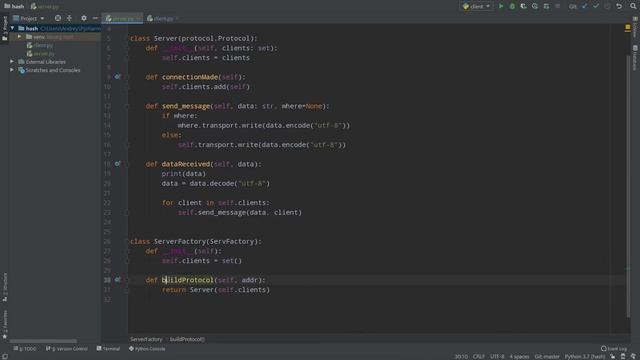Click the class ServerFactory line in editor
The width and height of the screenshot is (640, 360).
(x=196, y=241)
